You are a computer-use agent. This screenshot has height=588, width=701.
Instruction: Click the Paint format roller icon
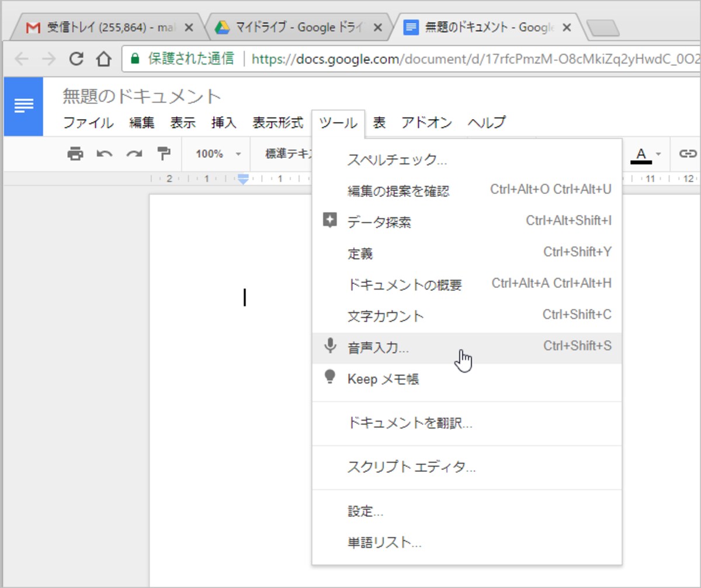164,154
